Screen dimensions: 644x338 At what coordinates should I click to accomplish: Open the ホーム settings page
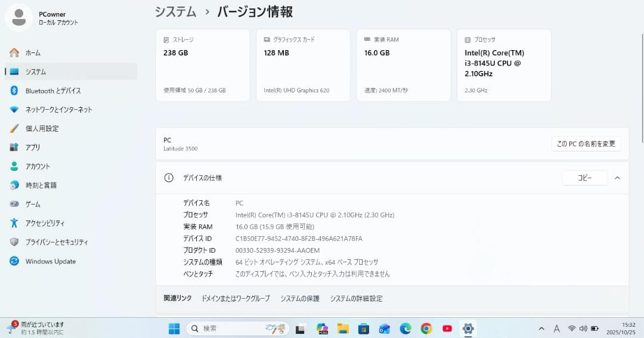tap(70, 52)
